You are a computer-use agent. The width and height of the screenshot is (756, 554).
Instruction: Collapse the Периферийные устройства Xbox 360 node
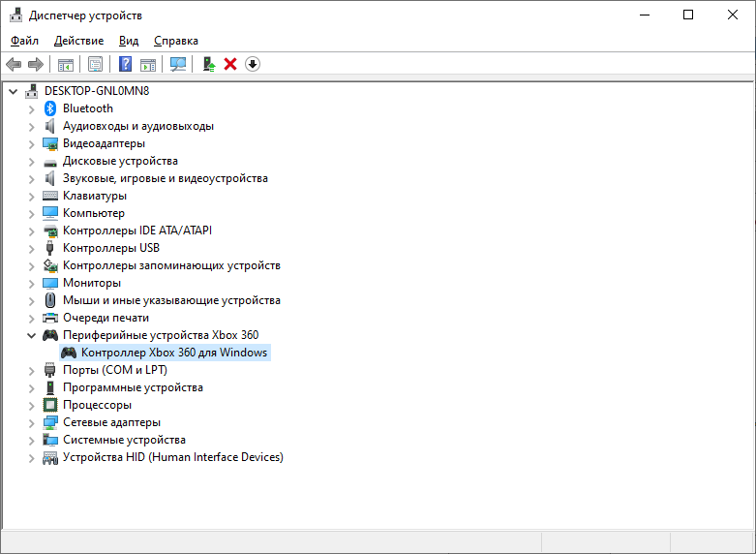[x=31, y=335]
